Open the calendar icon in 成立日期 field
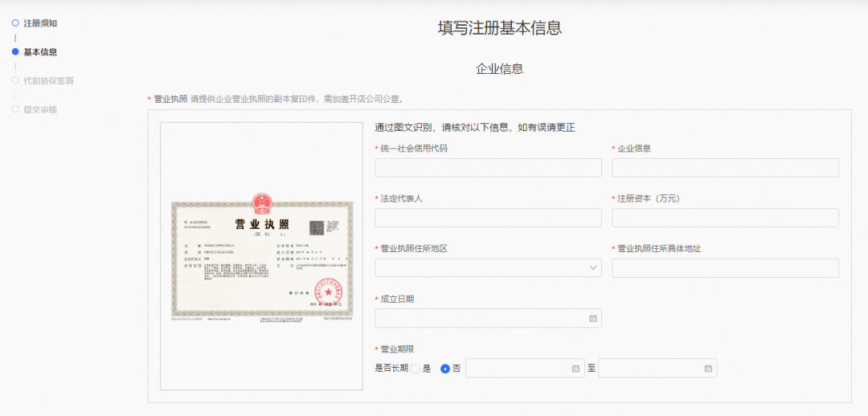The image size is (868, 416). (593, 319)
